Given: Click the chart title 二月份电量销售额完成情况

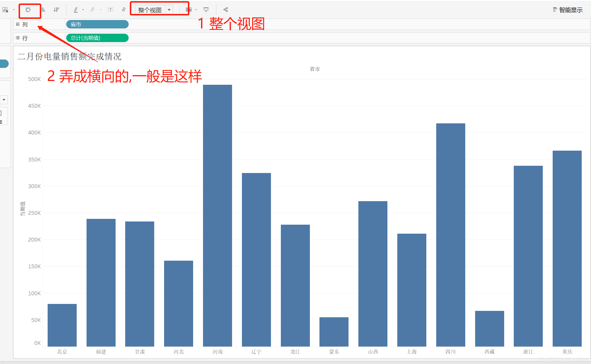Looking at the screenshot, I should coord(69,56).
